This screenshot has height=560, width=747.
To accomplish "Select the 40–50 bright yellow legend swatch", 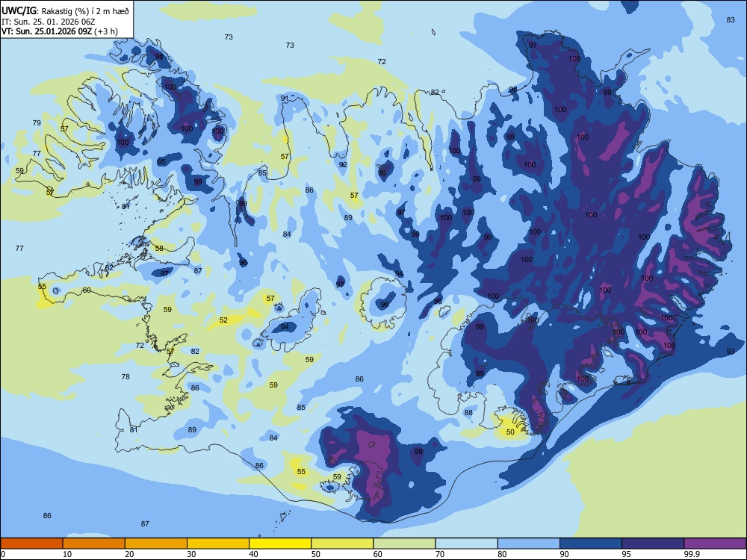I will pos(280,544).
